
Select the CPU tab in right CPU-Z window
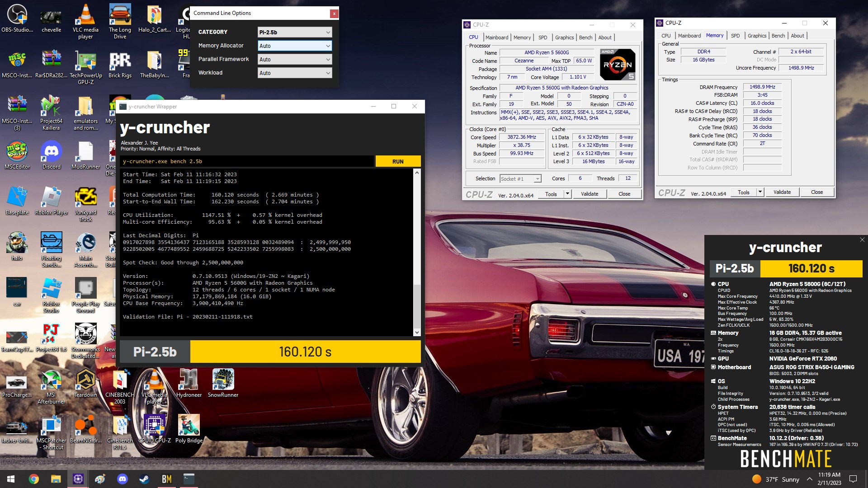click(666, 36)
